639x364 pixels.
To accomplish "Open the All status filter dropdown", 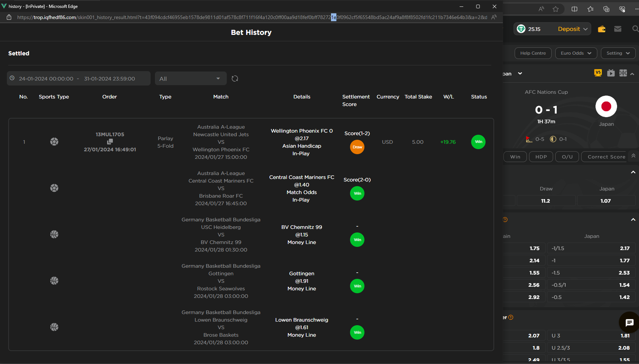I will [x=191, y=78].
